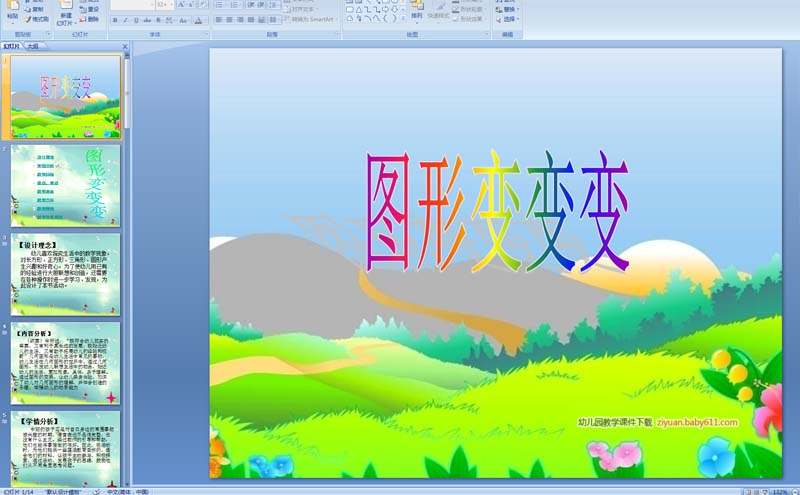Select the 【内容分析】 slide thumbnail

pyautogui.click(x=66, y=363)
